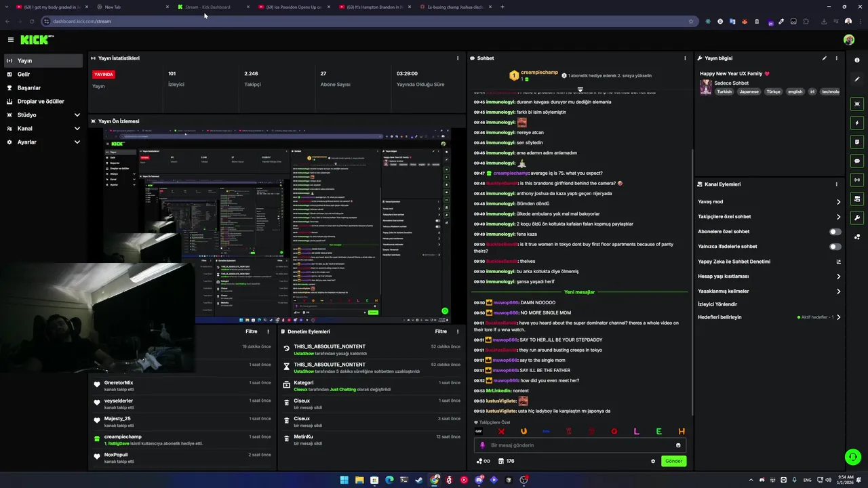Insert the green E emote
The width and height of the screenshot is (868, 488).
[x=658, y=431]
